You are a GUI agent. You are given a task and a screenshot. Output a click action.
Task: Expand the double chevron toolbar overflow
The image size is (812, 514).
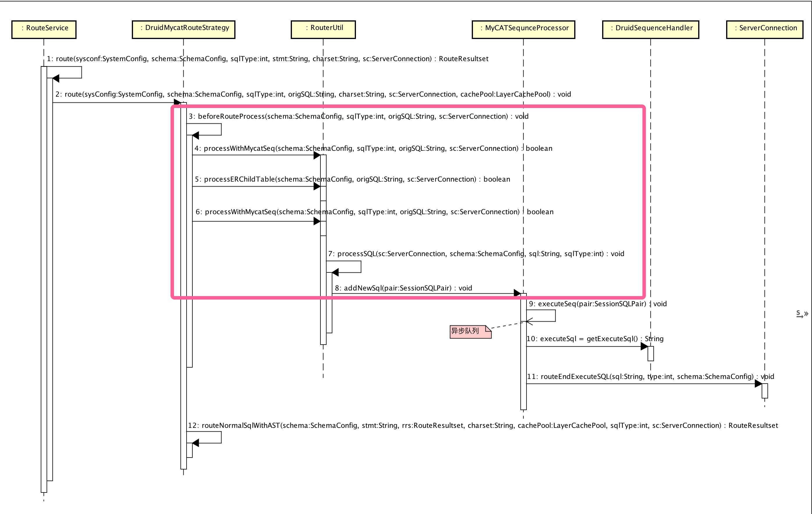click(x=806, y=314)
